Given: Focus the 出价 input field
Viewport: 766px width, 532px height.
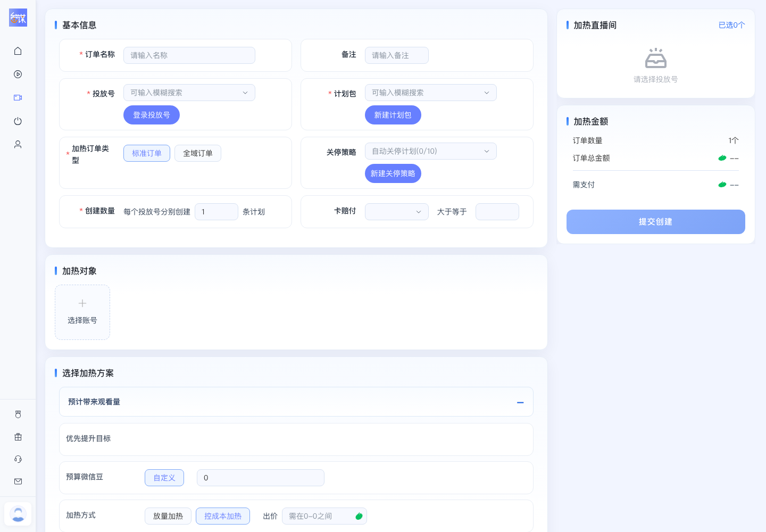Looking at the screenshot, I should [x=324, y=516].
